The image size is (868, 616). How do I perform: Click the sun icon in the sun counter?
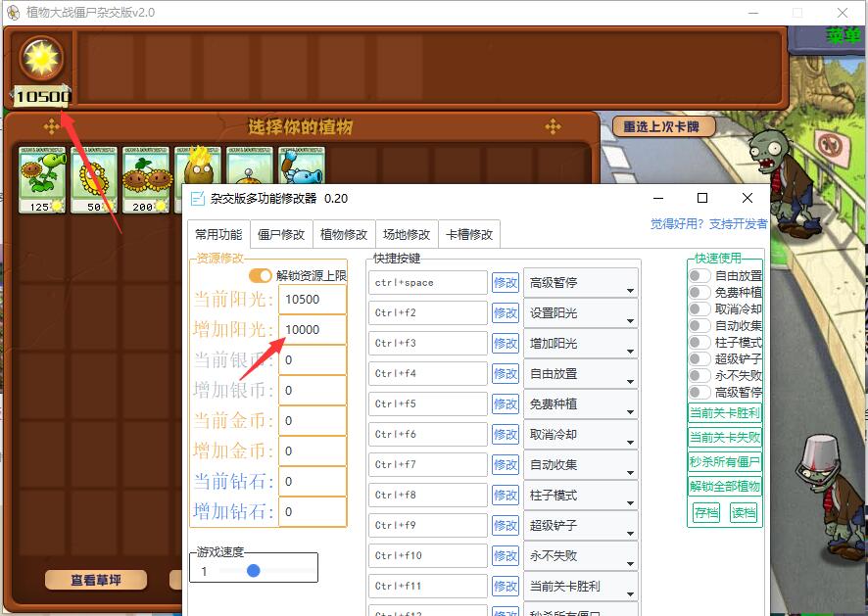[x=41, y=60]
